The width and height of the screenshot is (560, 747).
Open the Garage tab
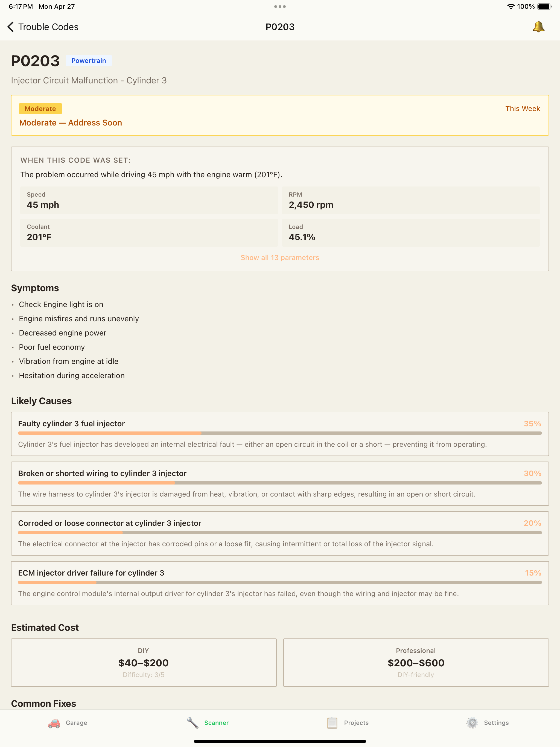click(67, 723)
